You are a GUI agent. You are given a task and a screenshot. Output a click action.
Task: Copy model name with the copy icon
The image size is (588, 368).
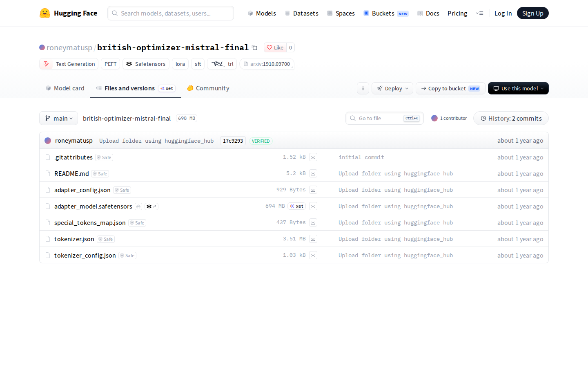click(x=254, y=47)
